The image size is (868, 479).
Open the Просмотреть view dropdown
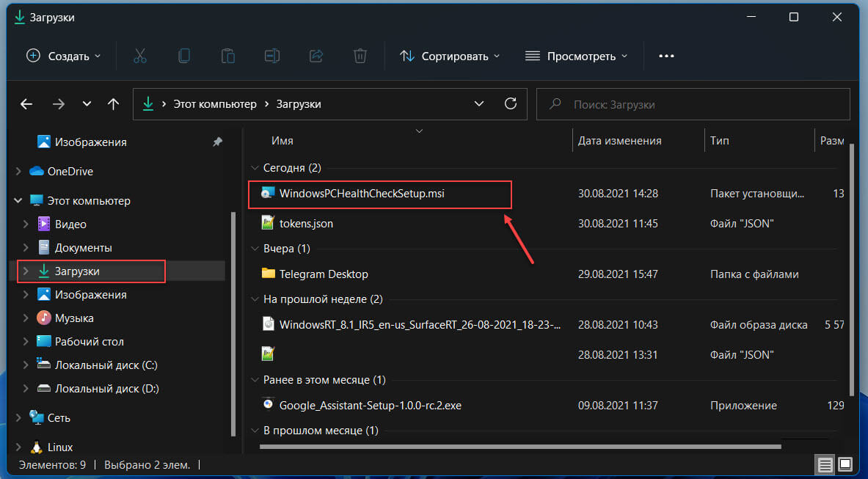click(x=576, y=56)
